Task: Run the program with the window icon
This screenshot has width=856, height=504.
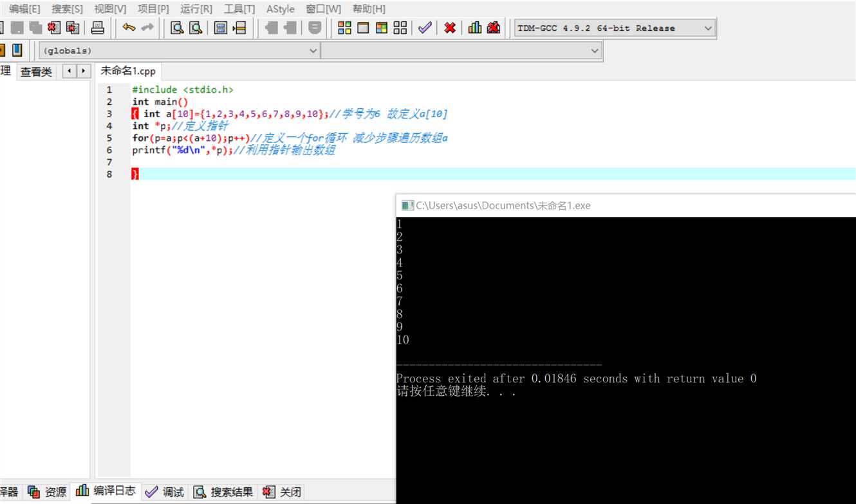Action: (x=363, y=28)
